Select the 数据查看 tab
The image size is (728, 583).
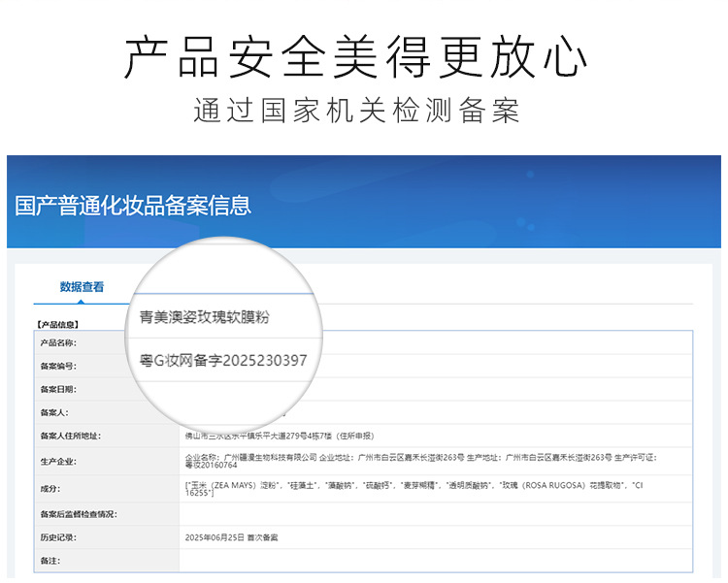coord(82,287)
